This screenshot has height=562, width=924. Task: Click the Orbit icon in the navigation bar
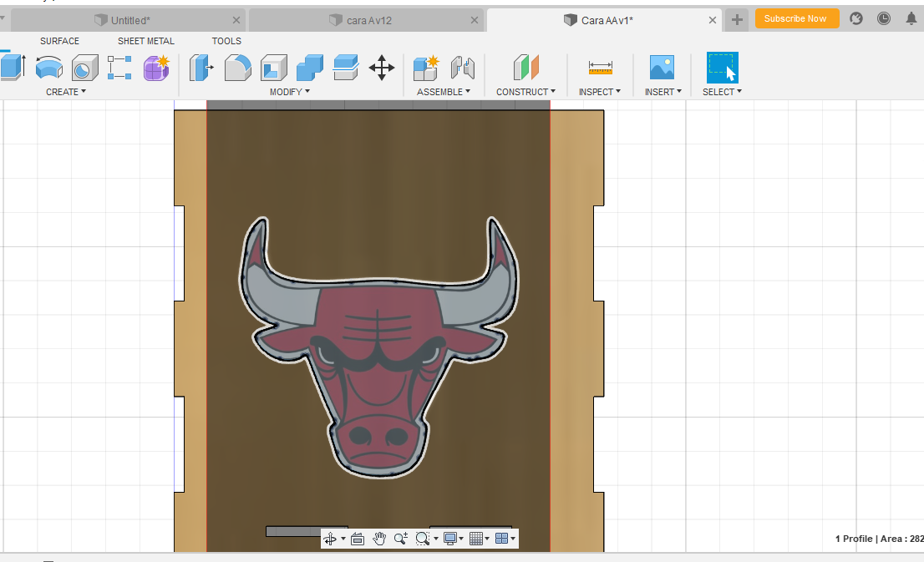pos(330,539)
